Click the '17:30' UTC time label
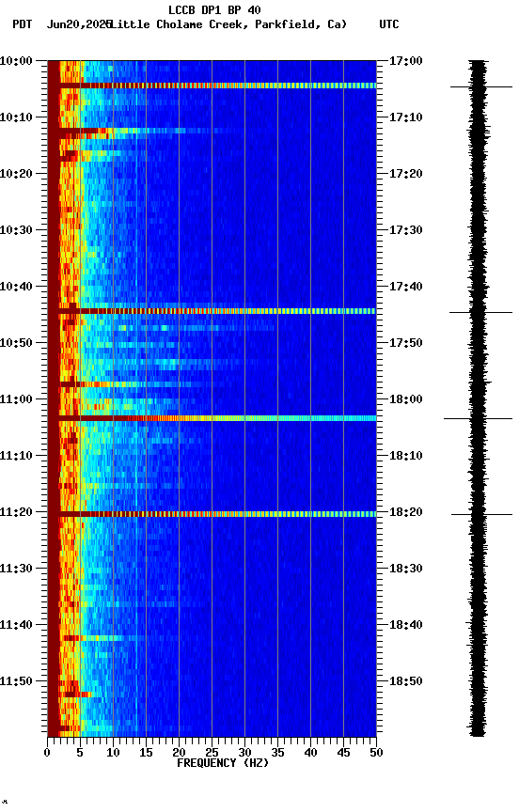The width and height of the screenshot is (519, 812). click(406, 230)
